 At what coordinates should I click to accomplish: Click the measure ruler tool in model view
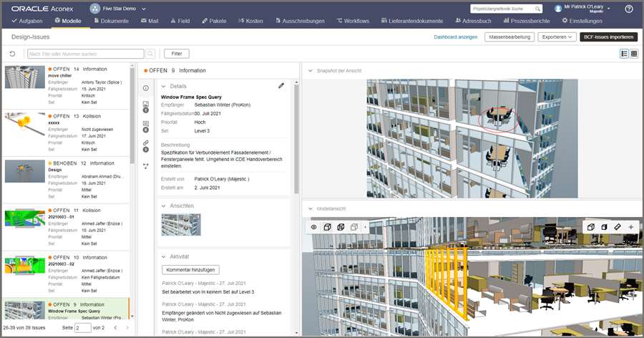click(x=618, y=227)
